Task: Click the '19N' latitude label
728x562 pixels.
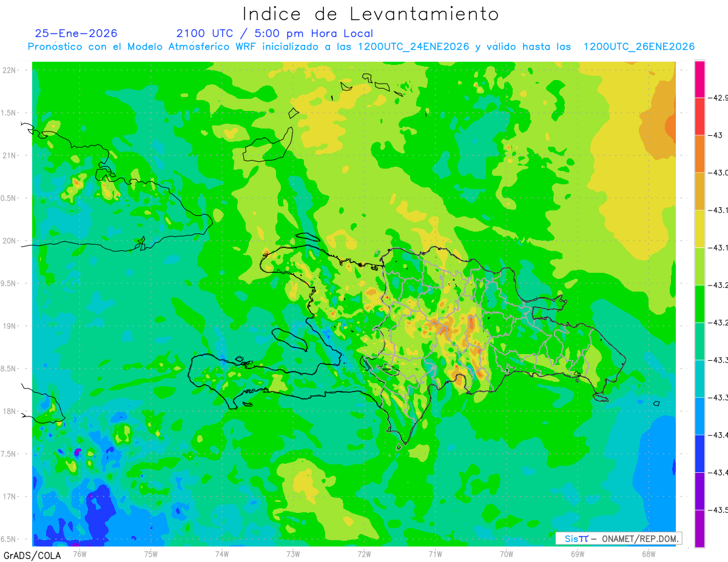Action: [x=10, y=326]
